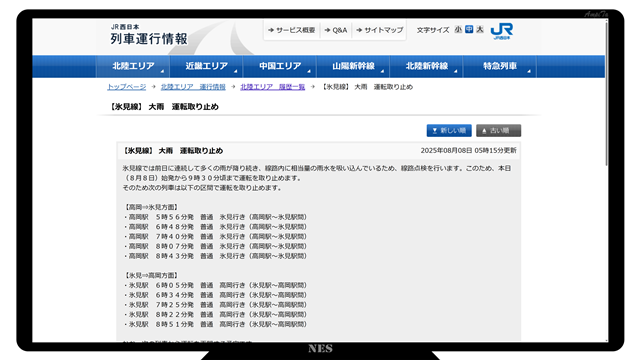The image size is (640, 360).
Task: Select the 高岡駅 8時07分発 train row
Action: click(215, 247)
